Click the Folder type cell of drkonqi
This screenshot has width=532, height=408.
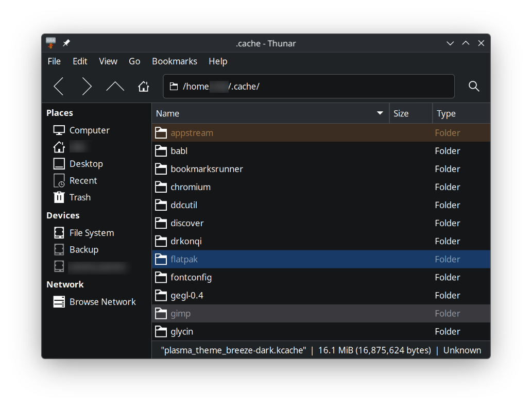[x=447, y=241]
